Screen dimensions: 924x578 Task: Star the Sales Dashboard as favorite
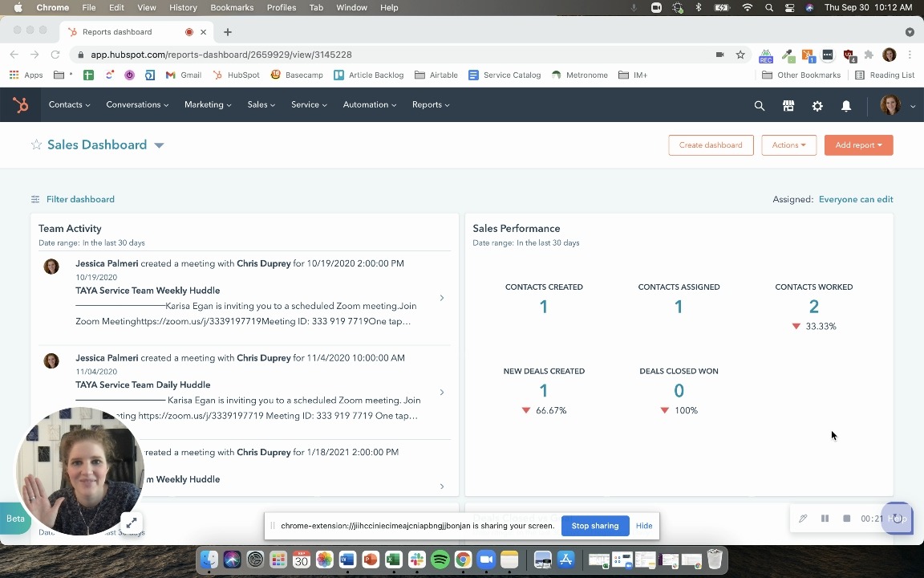tap(36, 145)
